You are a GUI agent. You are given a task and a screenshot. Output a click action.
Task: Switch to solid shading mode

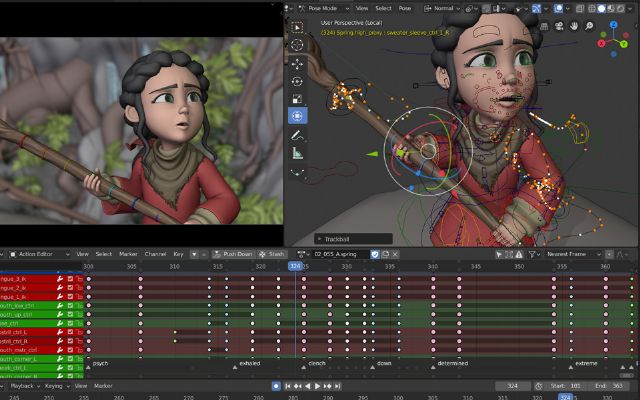point(601,9)
